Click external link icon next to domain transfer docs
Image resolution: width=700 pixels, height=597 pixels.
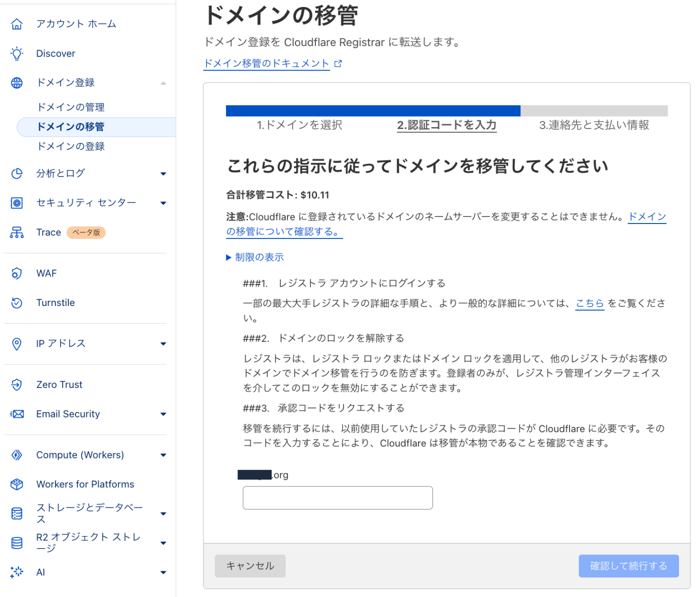(x=338, y=63)
